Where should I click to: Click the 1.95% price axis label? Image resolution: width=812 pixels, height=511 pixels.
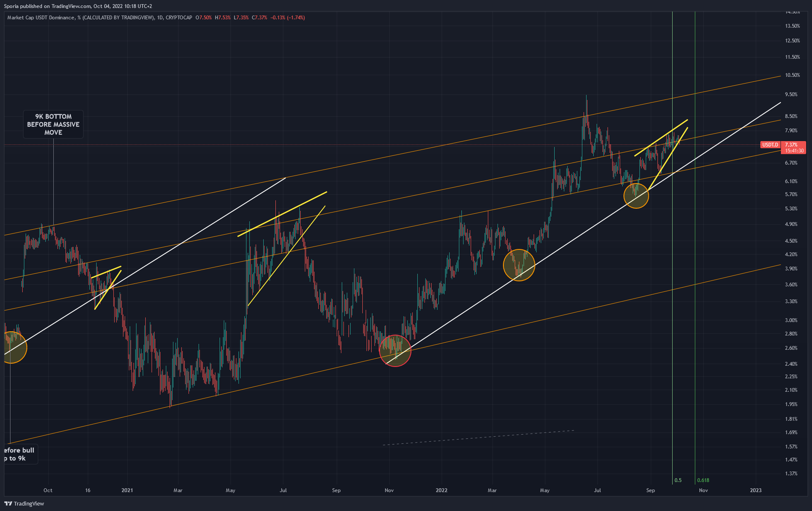791,404
